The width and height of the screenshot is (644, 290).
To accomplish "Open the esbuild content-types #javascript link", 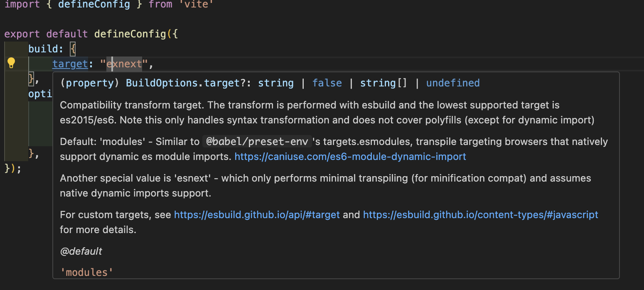I will (480, 215).
